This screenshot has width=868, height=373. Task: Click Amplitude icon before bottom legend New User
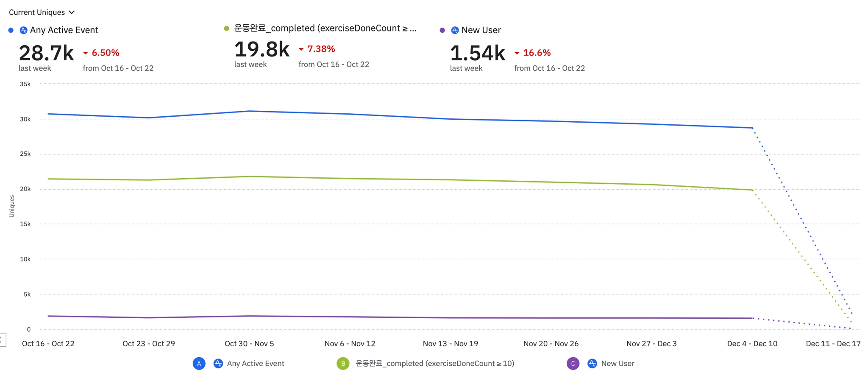point(592,364)
